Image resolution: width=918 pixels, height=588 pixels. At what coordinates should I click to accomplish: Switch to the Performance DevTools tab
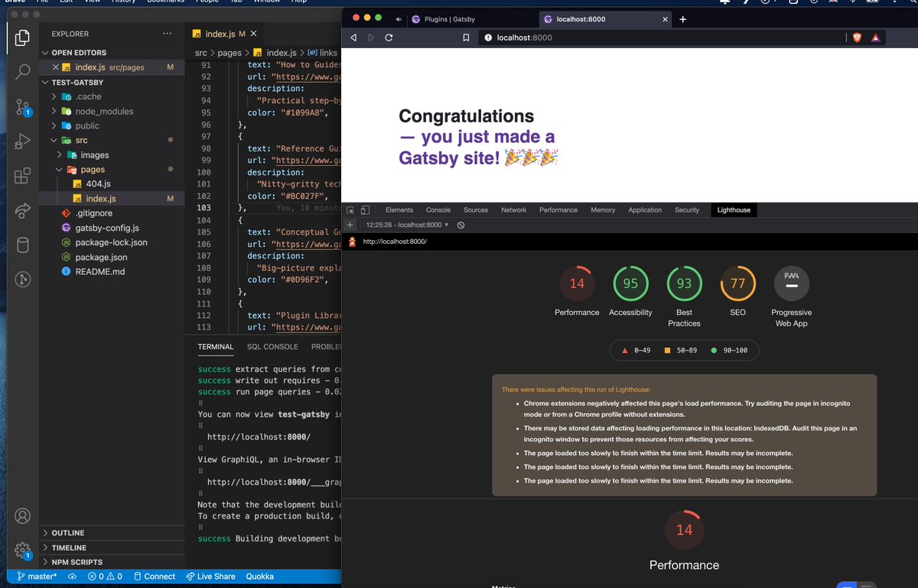[558, 210]
